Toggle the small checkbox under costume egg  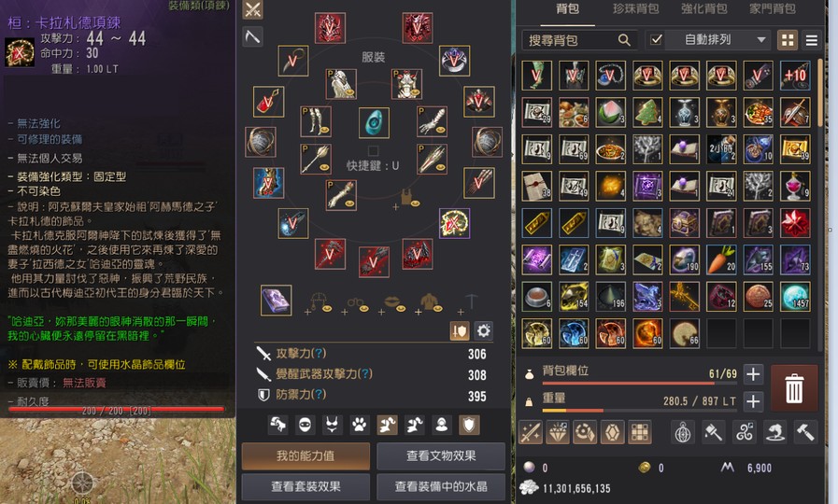point(373,150)
